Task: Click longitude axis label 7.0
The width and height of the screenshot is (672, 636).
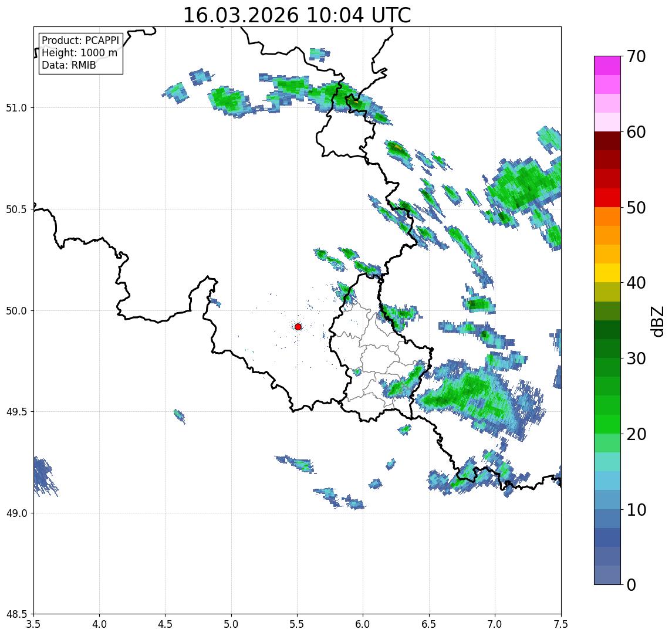Action: click(495, 624)
